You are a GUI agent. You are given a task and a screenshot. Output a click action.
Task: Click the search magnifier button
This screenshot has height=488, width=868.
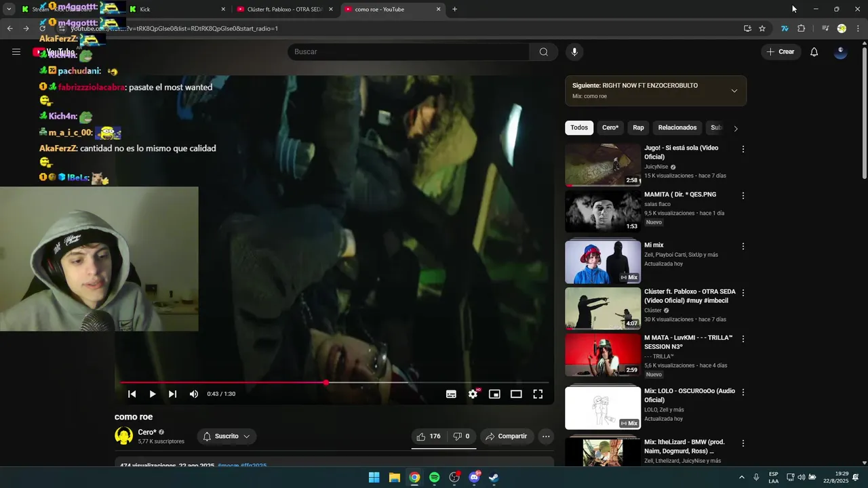pos(543,52)
